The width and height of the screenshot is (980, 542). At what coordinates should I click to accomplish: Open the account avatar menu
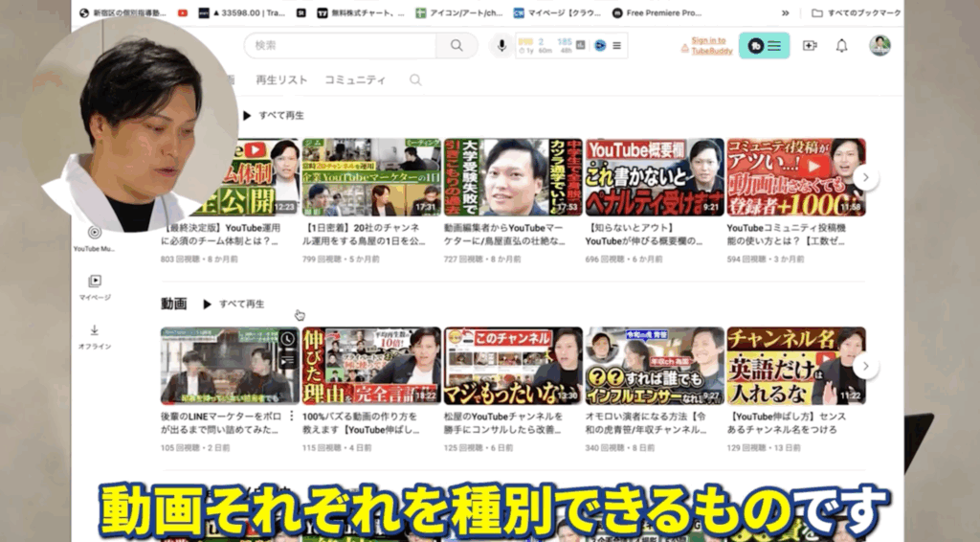(880, 45)
